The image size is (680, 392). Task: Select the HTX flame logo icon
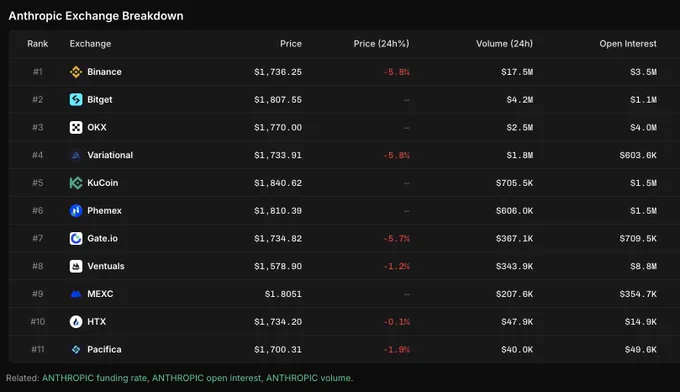pyautogui.click(x=76, y=322)
